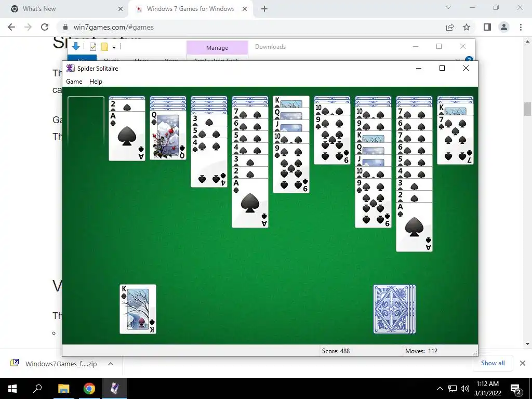Open Chrome profile avatar
This screenshot has height=399, width=532.
pyautogui.click(x=504, y=27)
